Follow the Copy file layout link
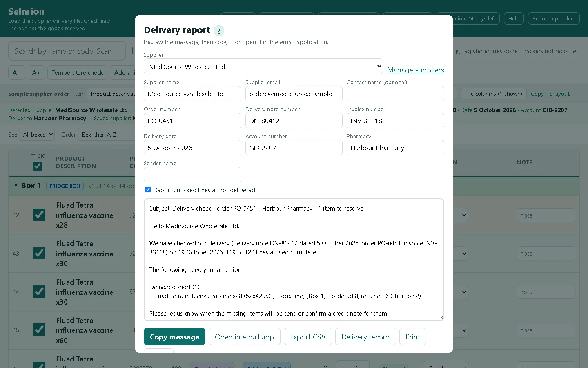This screenshot has width=588, height=368. (550, 94)
